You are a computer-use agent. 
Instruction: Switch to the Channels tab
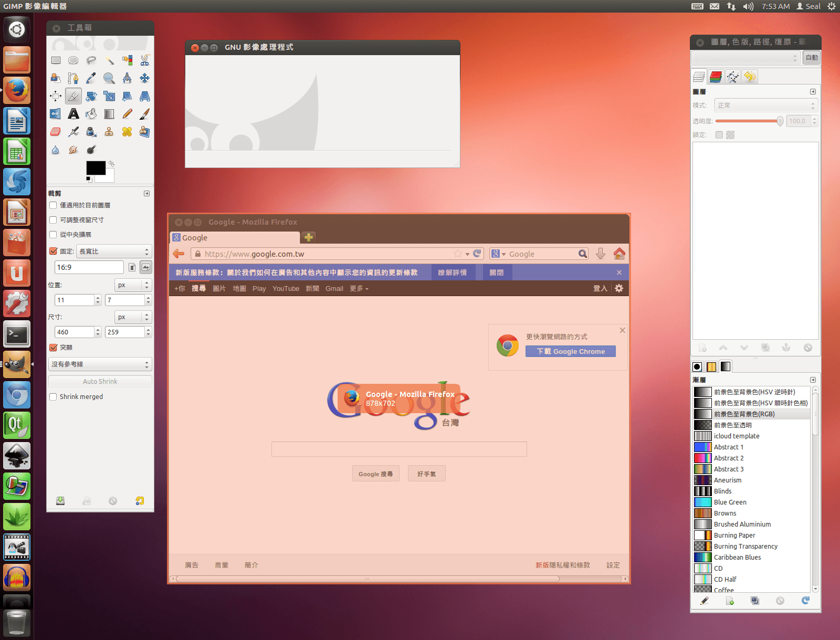(x=716, y=77)
